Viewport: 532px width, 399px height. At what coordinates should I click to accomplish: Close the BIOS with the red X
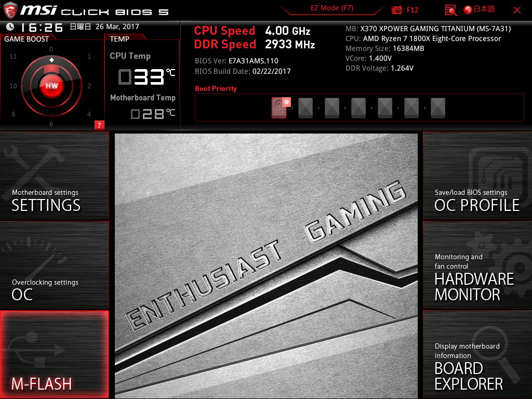point(517,10)
